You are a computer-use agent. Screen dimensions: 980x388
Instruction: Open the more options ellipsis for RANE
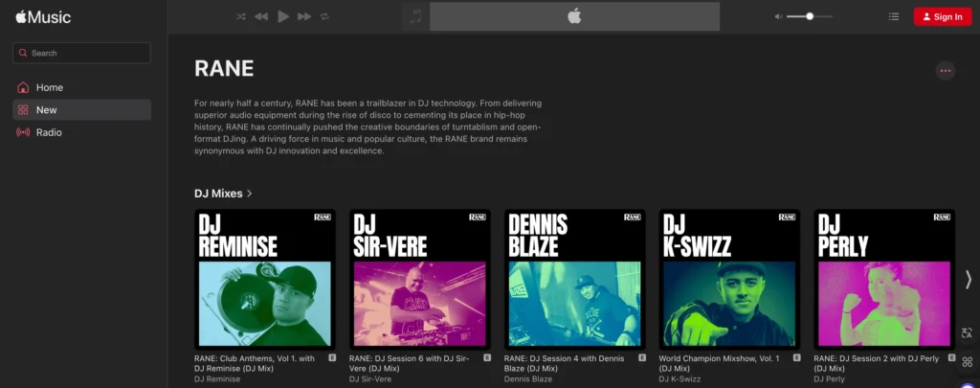tap(945, 71)
